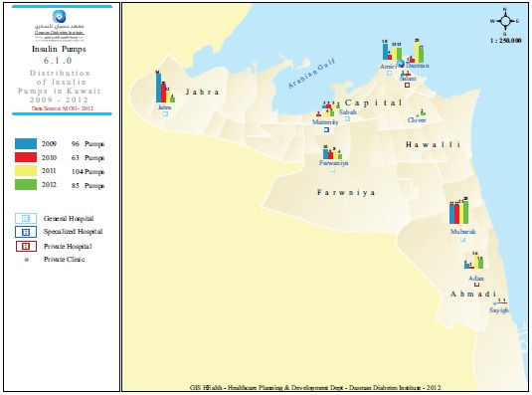This screenshot has width=532, height=395.
Task: Select the red 2010 legend swatch
Action: (x=26, y=157)
